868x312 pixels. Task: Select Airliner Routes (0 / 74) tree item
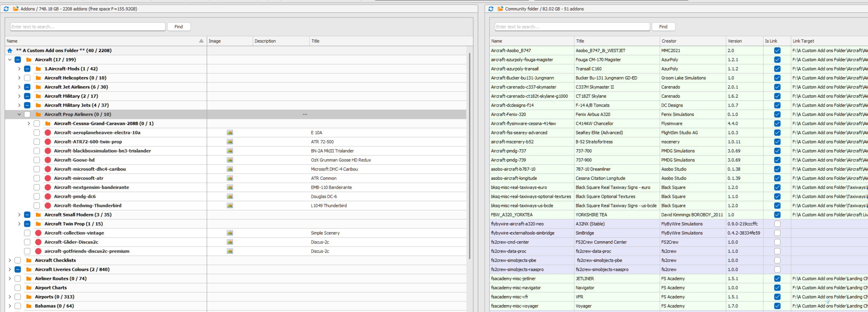tap(61, 278)
